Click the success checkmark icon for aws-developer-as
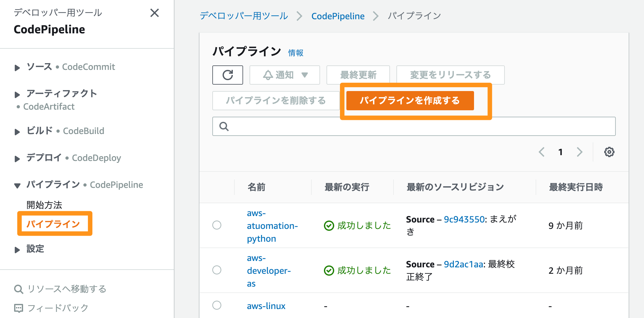This screenshot has width=644, height=318. tap(329, 271)
